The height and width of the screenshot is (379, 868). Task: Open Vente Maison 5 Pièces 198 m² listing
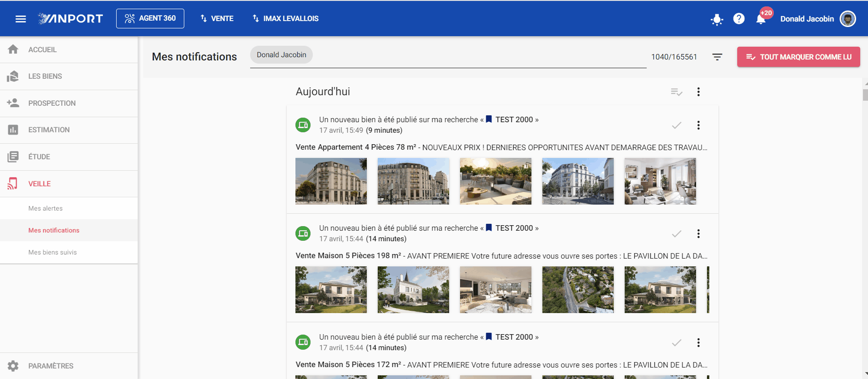(348, 256)
